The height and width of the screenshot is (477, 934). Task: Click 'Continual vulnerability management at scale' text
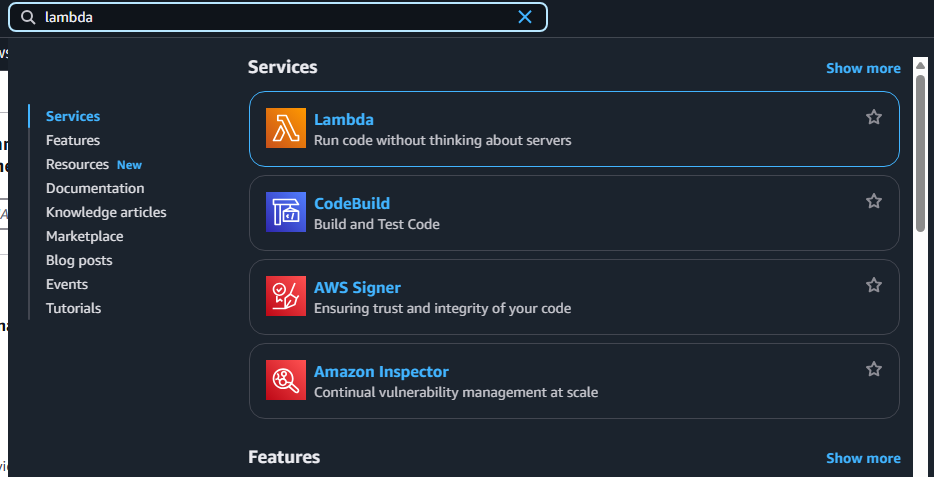tap(456, 392)
